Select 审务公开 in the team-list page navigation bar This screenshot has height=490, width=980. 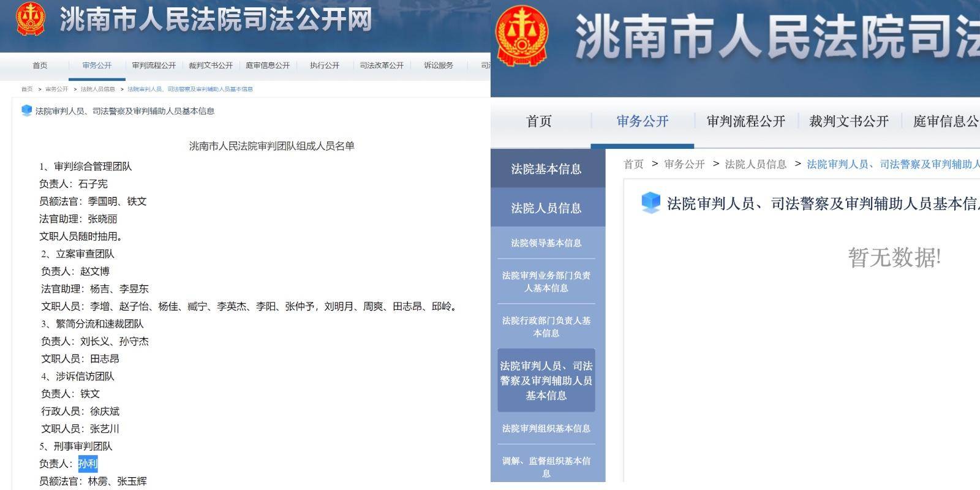pos(97,66)
